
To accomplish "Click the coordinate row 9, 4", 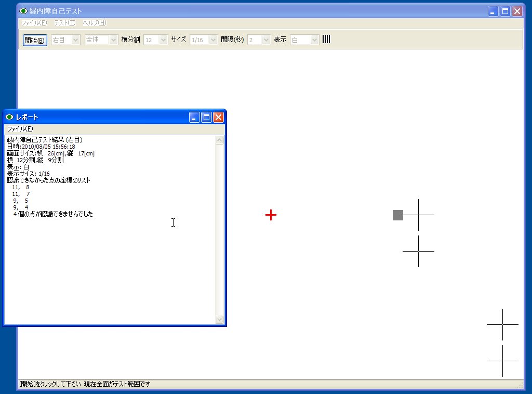I will (21, 207).
